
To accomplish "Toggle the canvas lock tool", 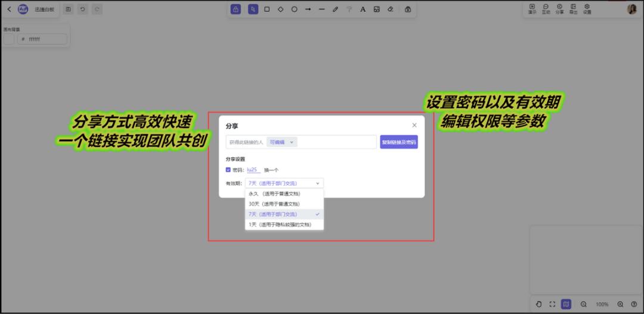I will [x=236, y=9].
